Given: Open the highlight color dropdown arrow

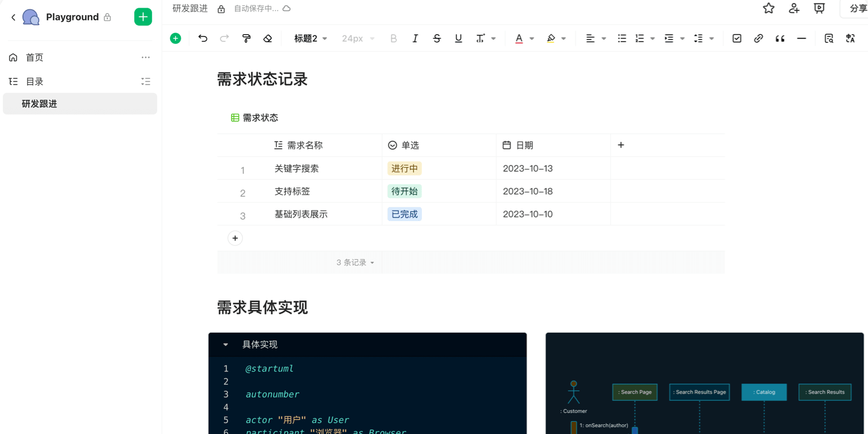Looking at the screenshot, I should (564, 39).
